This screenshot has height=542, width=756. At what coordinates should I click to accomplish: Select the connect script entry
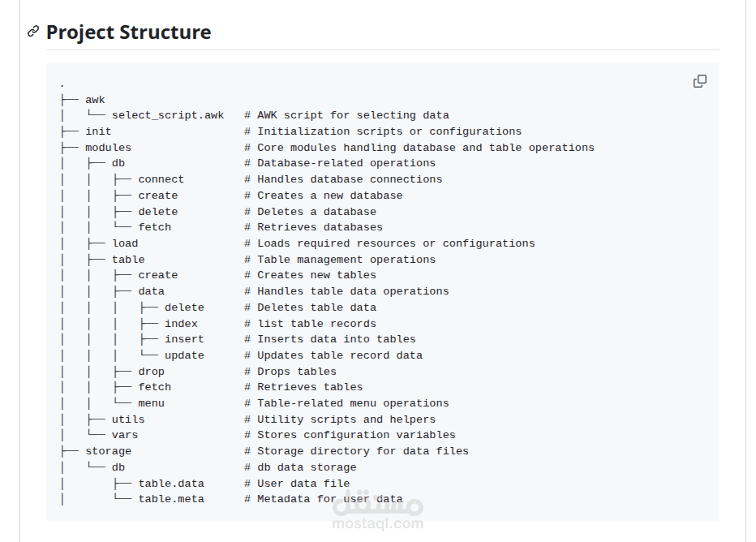pyautogui.click(x=161, y=179)
